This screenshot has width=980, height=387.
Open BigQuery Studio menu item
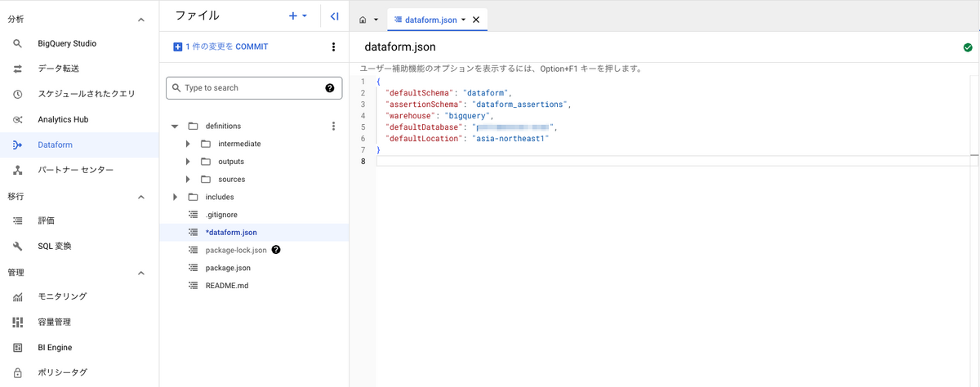(x=79, y=43)
